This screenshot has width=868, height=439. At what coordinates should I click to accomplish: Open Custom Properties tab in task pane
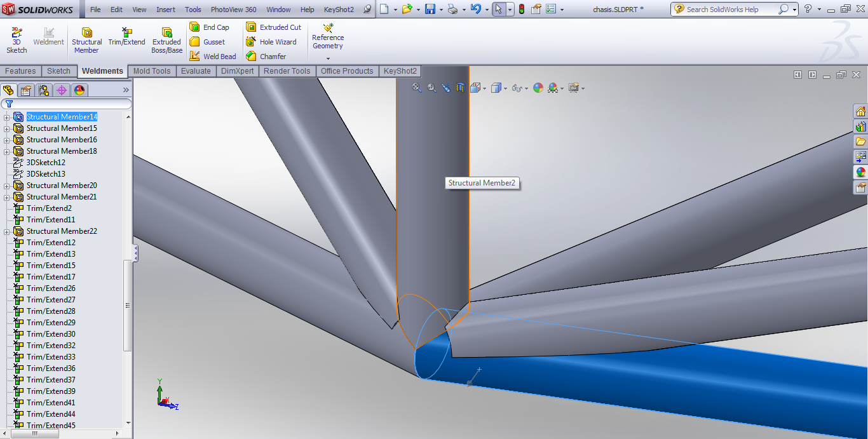860,187
